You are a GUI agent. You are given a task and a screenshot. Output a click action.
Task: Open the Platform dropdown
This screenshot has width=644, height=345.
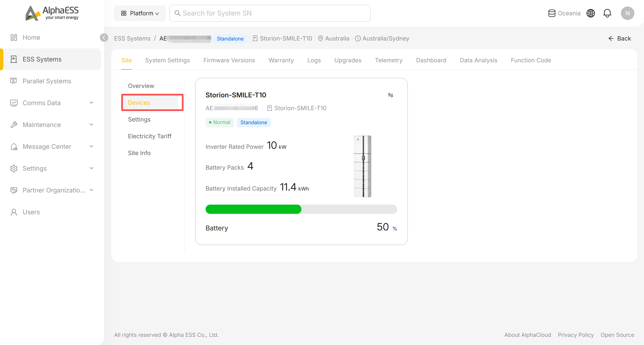click(x=140, y=13)
